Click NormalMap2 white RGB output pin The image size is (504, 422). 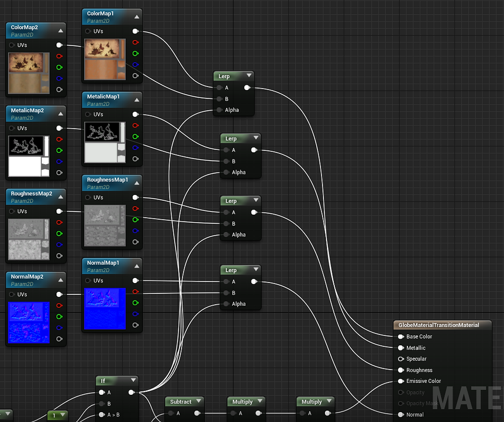[60, 294]
